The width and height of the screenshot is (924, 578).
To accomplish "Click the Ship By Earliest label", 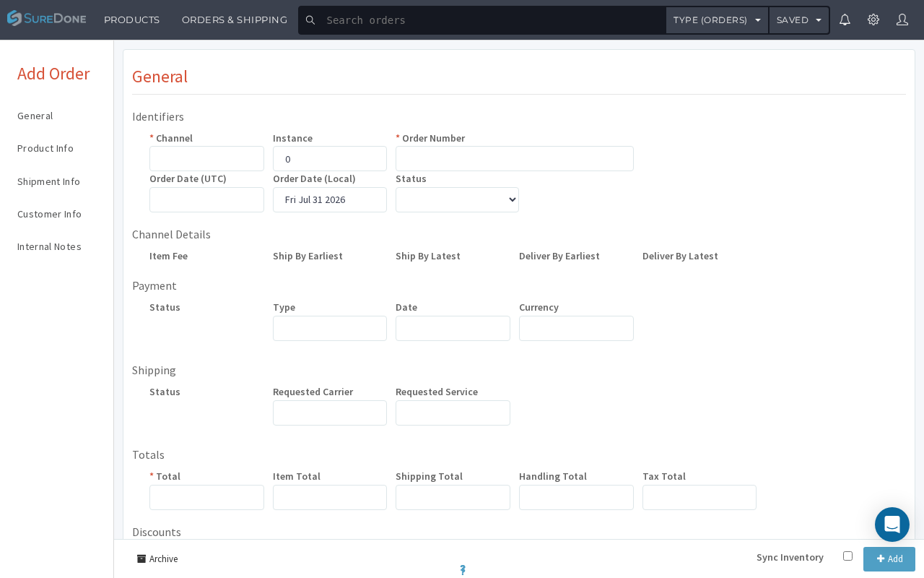I will coord(308,256).
